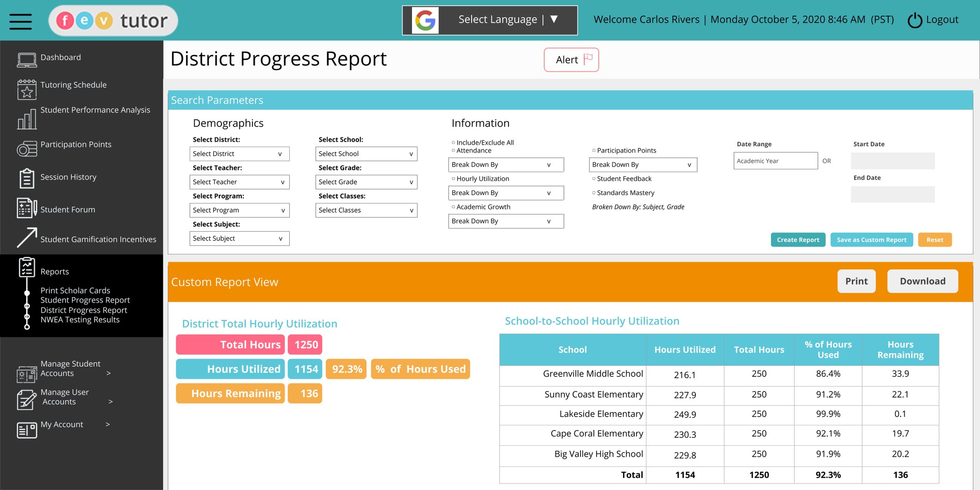This screenshot has height=490, width=980.
Task: Download the custom report
Action: pyautogui.click(x=922, y=281)
